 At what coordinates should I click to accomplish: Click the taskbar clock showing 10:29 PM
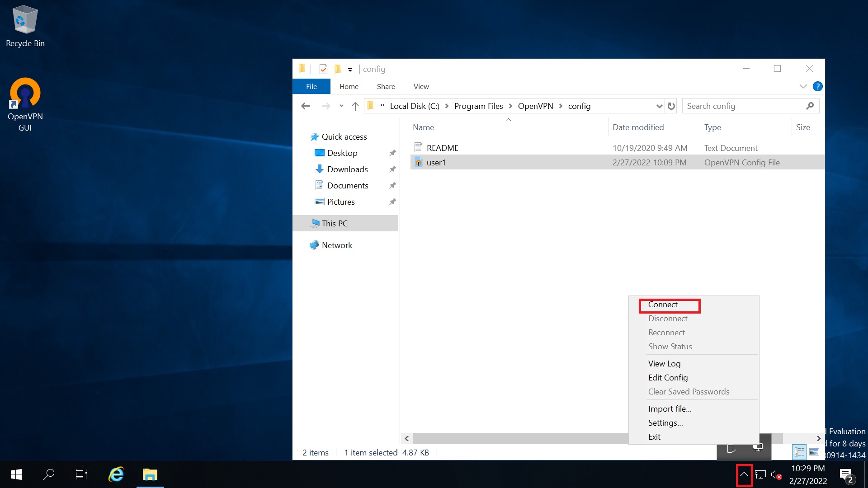[808, 474]
